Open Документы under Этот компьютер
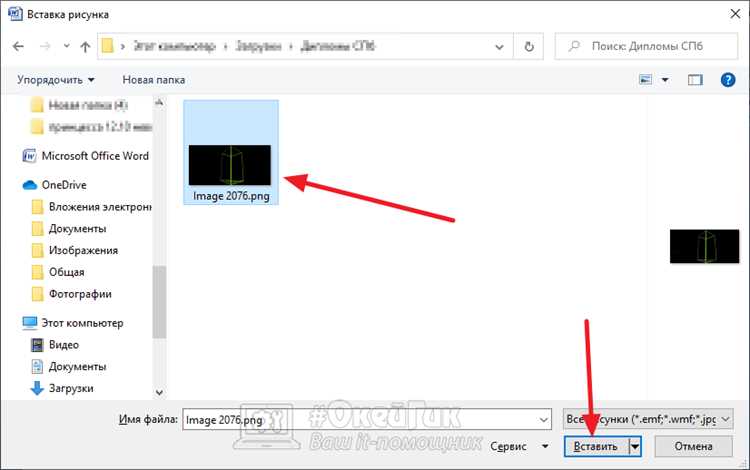Screen dimensions: 750x470 click(x=77, y=367)
